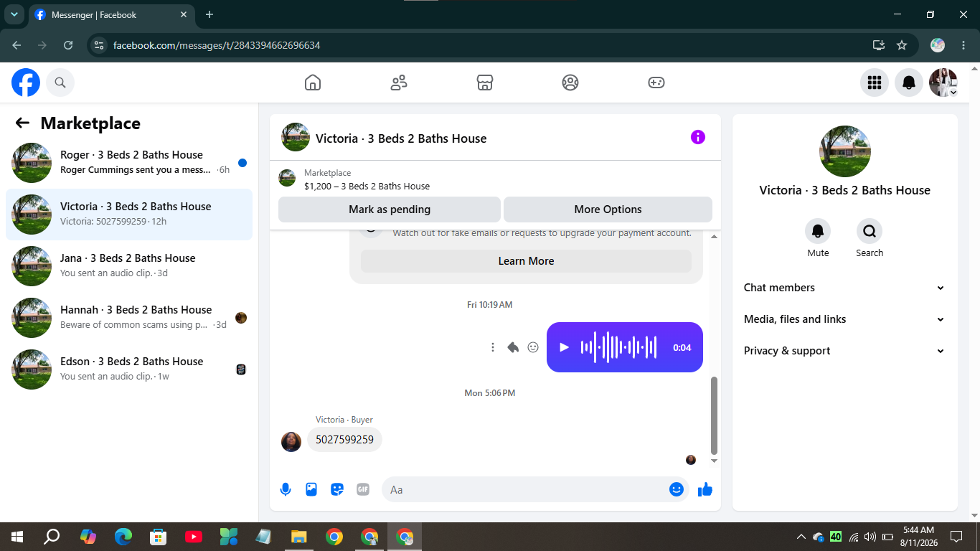Open Edson's 3 Beds 2 Baths conversation
Screen dimensions: 980x551
tap(129, 369)
